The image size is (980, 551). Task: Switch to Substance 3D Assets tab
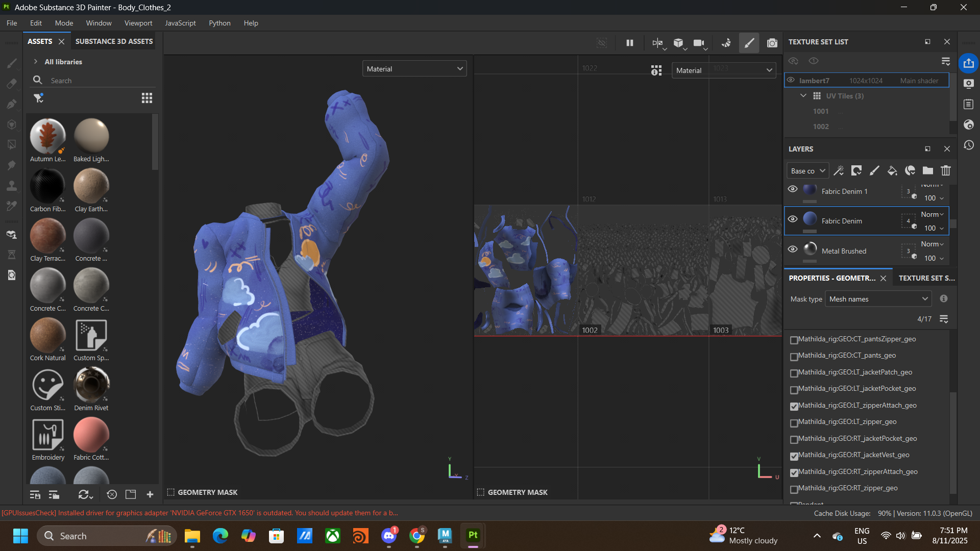[114, 41]
